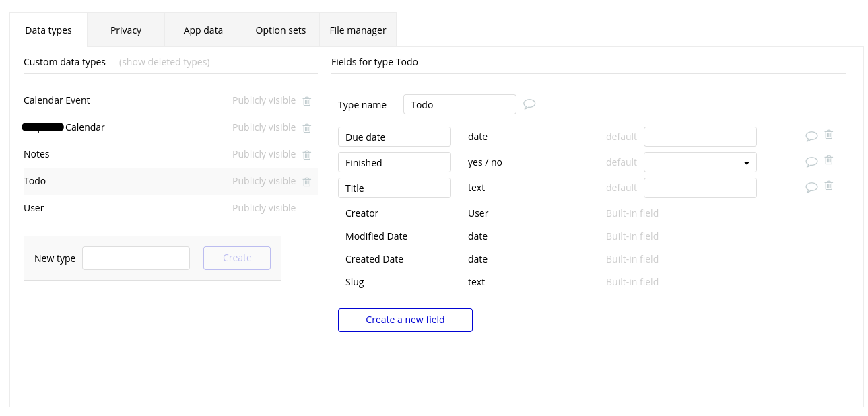Screen dimensions: 868x416
Task: Click Create a new field button
Action: point(405,320)
